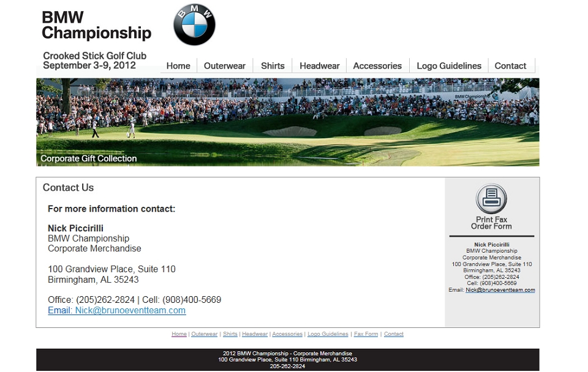This screenshot has height=372, width=588.
Task: Select Headwear in top navigation
Action: [x=320, y=66]
